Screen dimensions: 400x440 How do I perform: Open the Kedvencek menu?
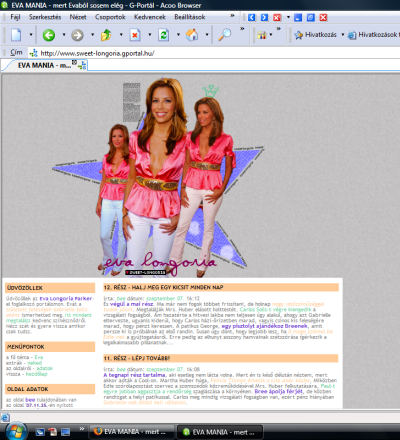(x=150, y=17)
